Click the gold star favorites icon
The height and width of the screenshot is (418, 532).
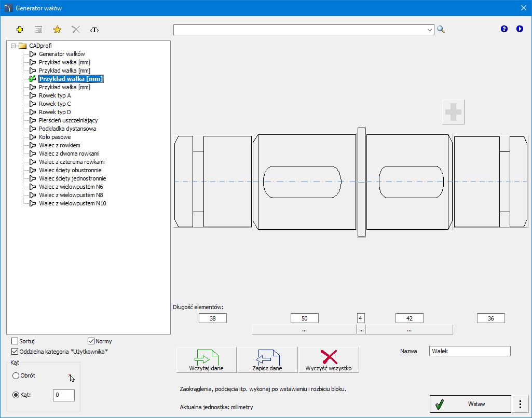coord(57,30)
